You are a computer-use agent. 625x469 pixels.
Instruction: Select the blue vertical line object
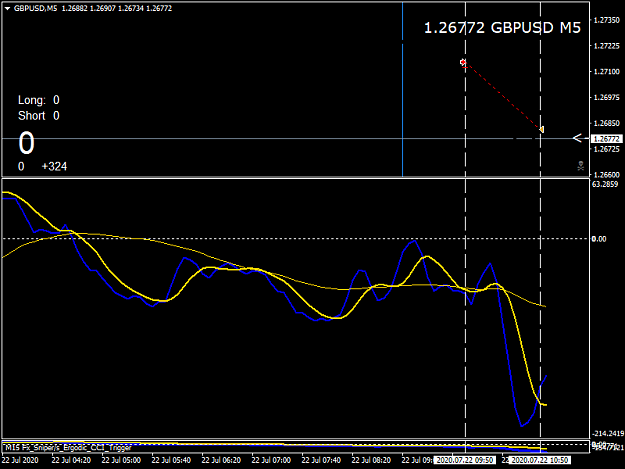(x=403, y=89)
